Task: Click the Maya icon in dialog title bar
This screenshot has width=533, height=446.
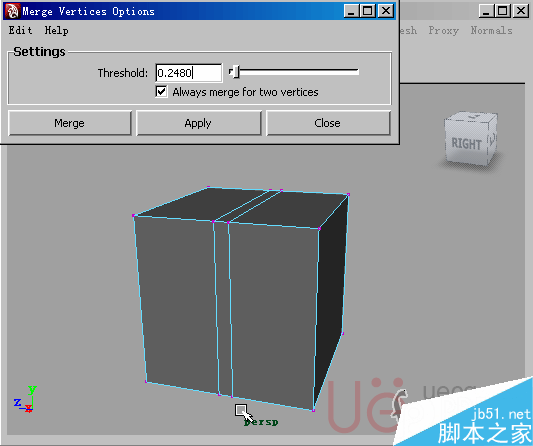Action: (12, 11)
